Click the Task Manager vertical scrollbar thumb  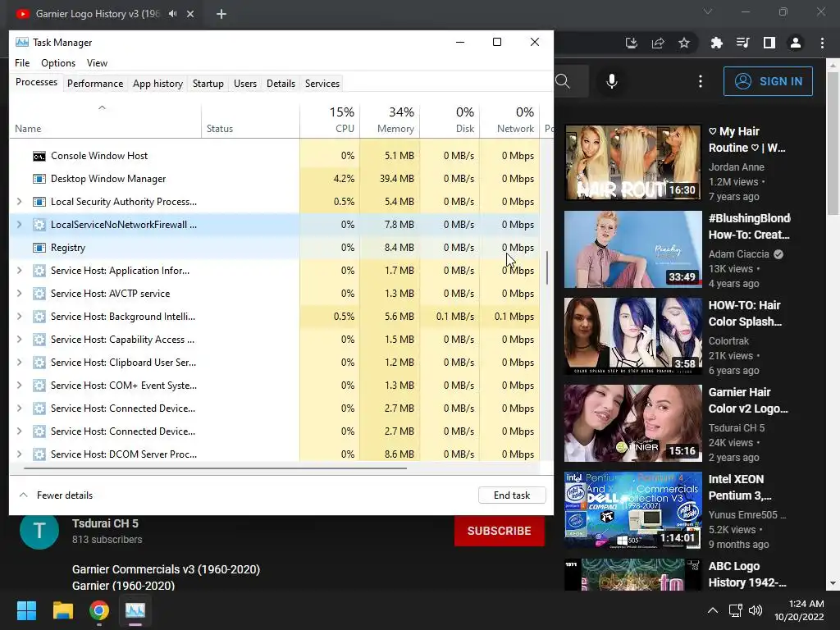click(x=547, y=268)
